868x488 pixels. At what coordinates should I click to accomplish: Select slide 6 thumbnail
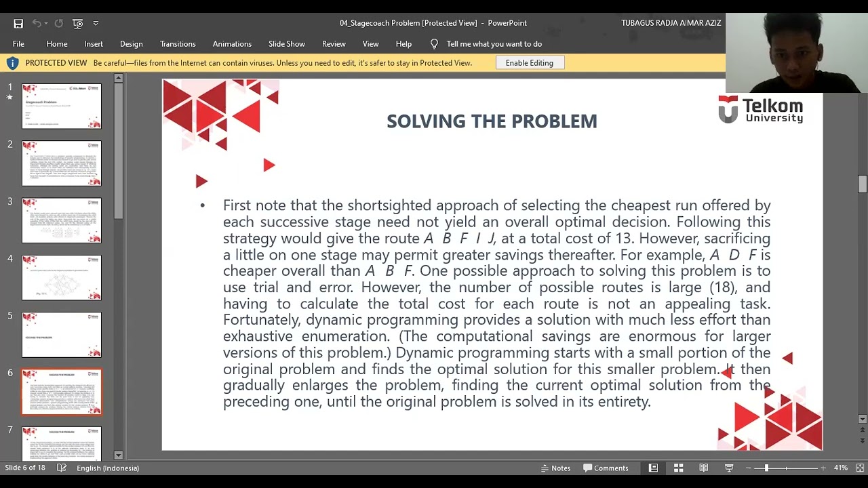62,392
